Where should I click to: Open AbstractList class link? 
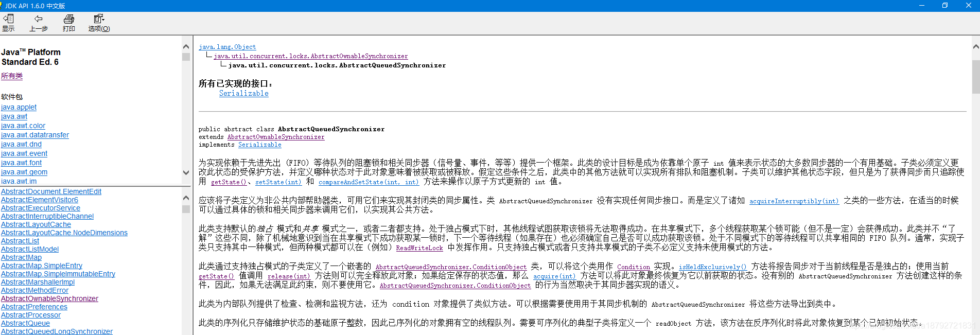[x=20, y=241]
